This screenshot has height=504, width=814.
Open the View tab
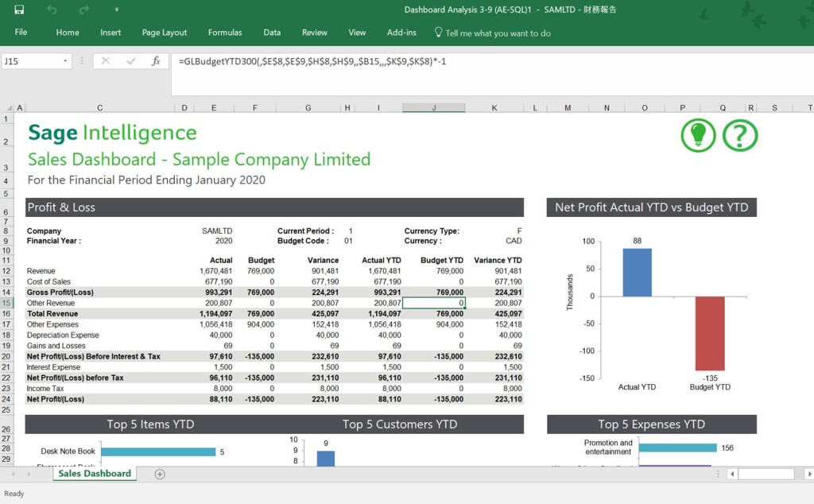pos(357,32)
